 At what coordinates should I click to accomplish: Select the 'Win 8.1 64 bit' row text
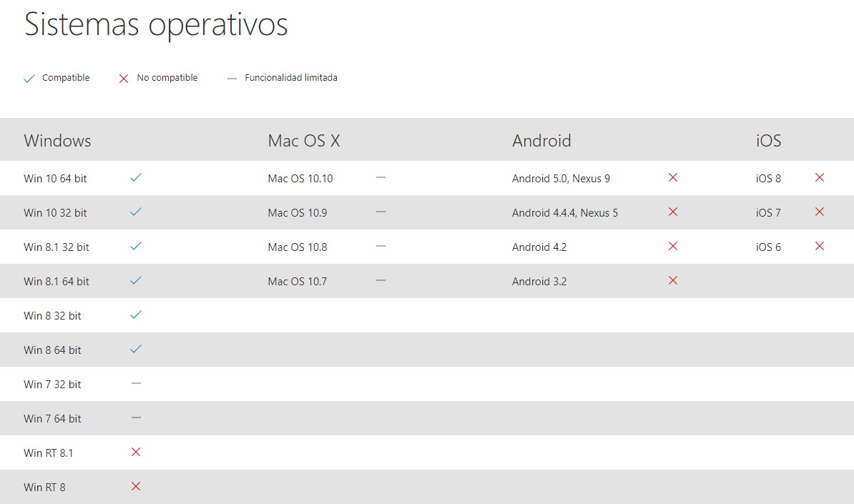click(x=56, y=282)
